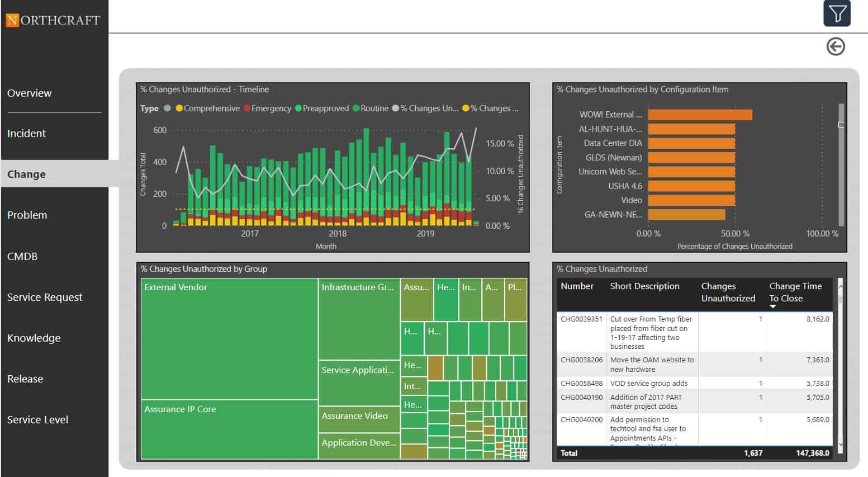Click the back arrow button
868x477 pixels.
pyautogui.click(x=836, y=46)
